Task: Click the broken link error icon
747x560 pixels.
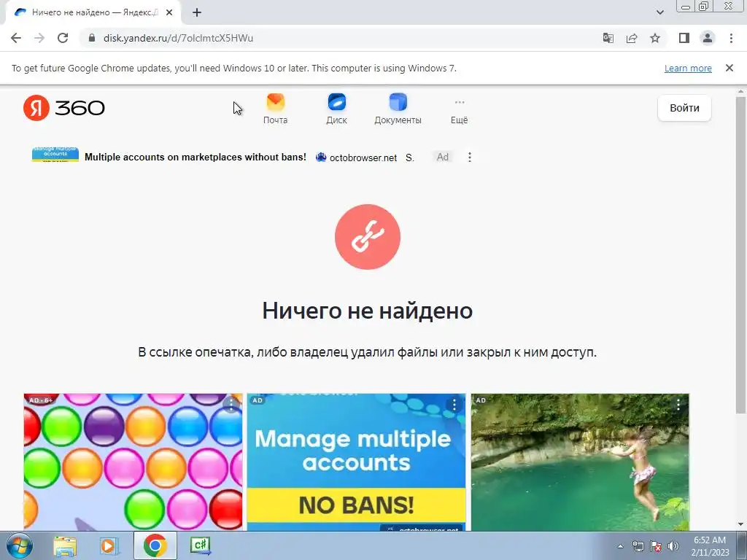Action: [x=368, y=237]
